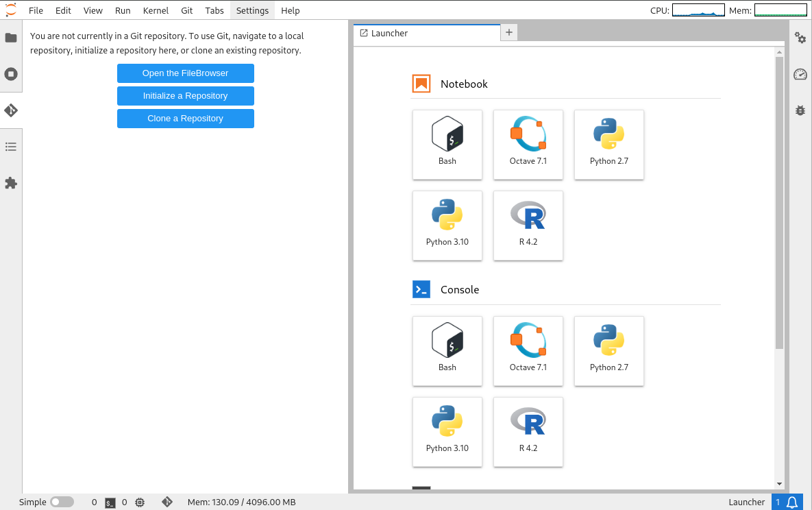Start a Python 2.7 console
The height and width of the screenshot is (510, 812).
tap(609, 351)
